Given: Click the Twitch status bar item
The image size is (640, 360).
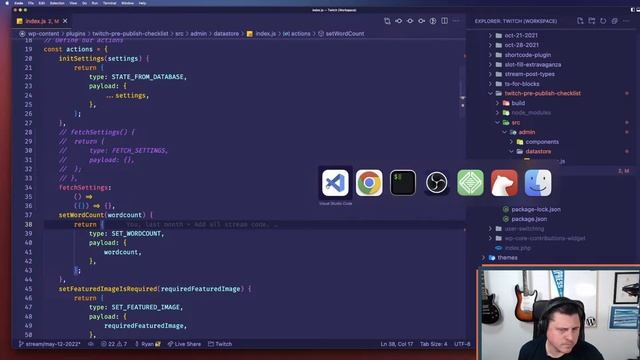Looking at the screenshot, I should pyautogui.click(x=220, y=344).
